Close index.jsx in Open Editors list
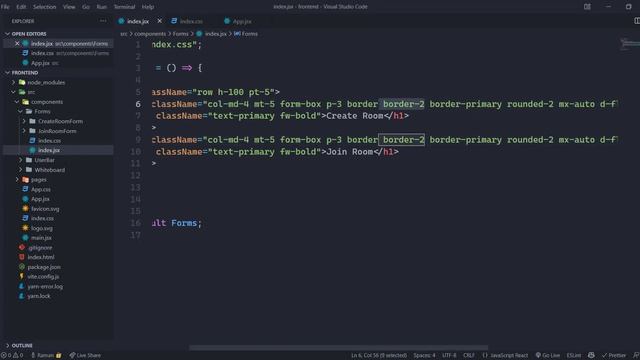Image resolution: width=640 pixels, height=360 pixels. [x=17, y=43]
